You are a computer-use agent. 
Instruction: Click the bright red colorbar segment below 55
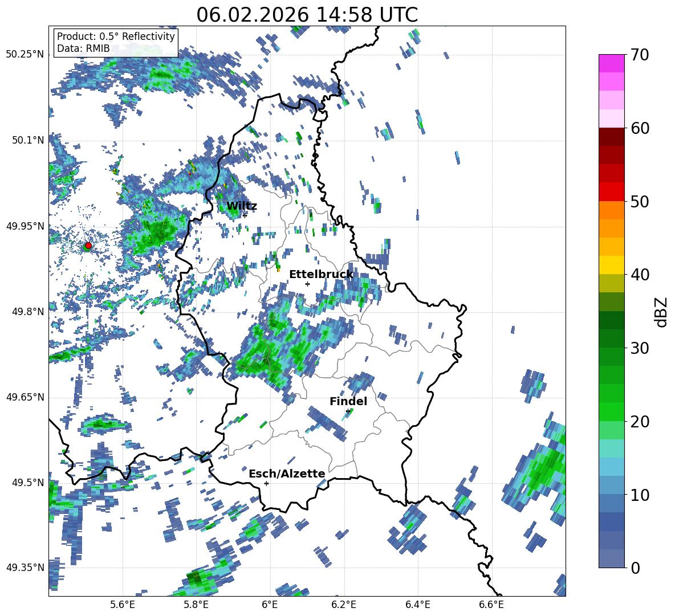point(611,192)
